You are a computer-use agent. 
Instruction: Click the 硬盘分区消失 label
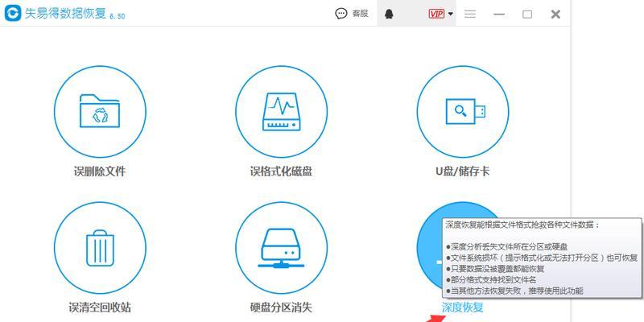click(281, 308)
